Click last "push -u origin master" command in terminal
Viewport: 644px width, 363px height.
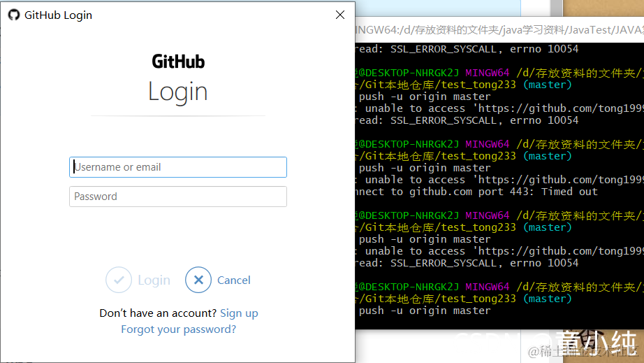(x=425, y=311)
